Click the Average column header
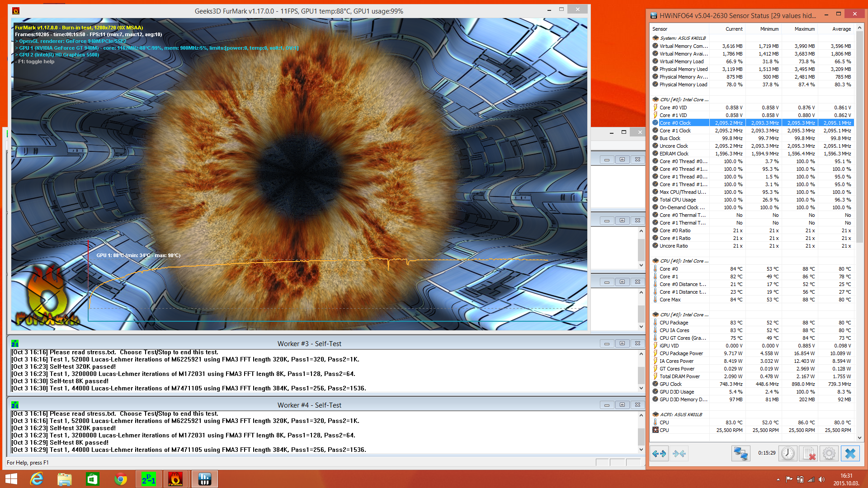 (x=835, y=29)
